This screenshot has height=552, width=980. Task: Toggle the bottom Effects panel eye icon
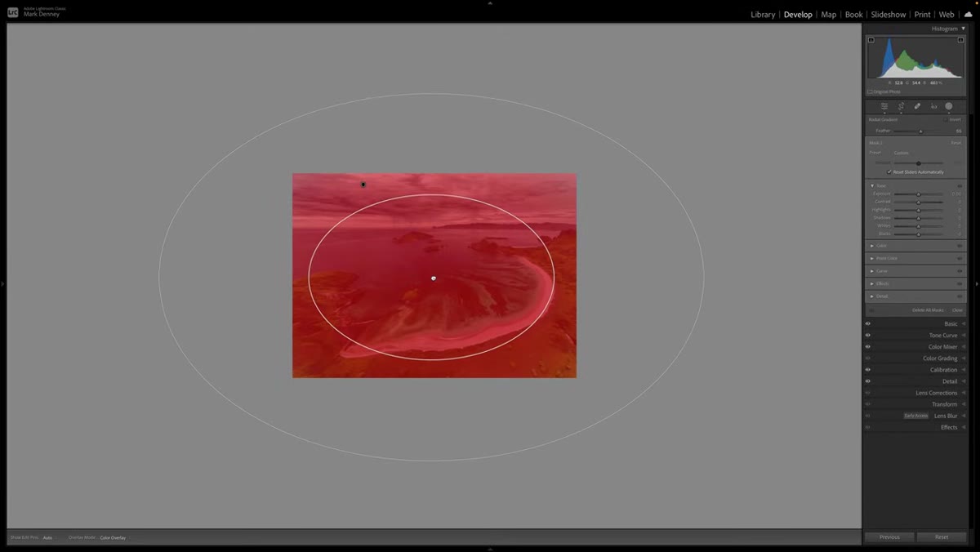pyautogui.click(x=868, y=427)
